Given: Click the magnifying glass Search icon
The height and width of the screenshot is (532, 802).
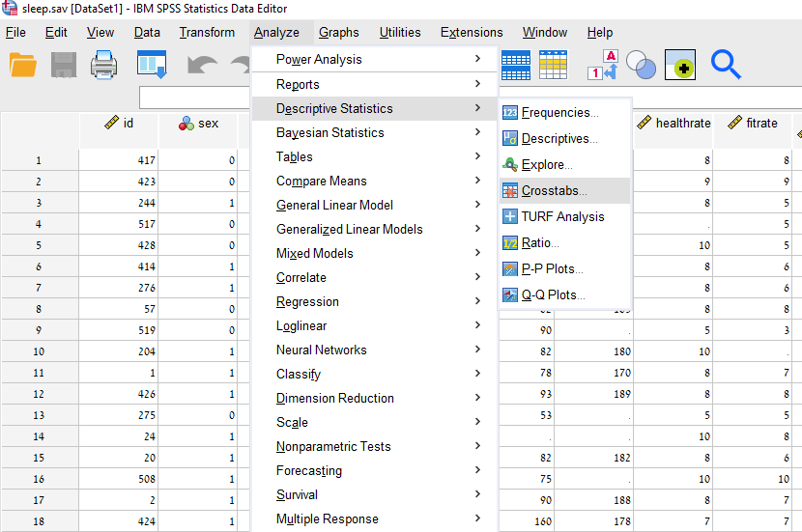Looking at the screenshot, I should point(726,66).
